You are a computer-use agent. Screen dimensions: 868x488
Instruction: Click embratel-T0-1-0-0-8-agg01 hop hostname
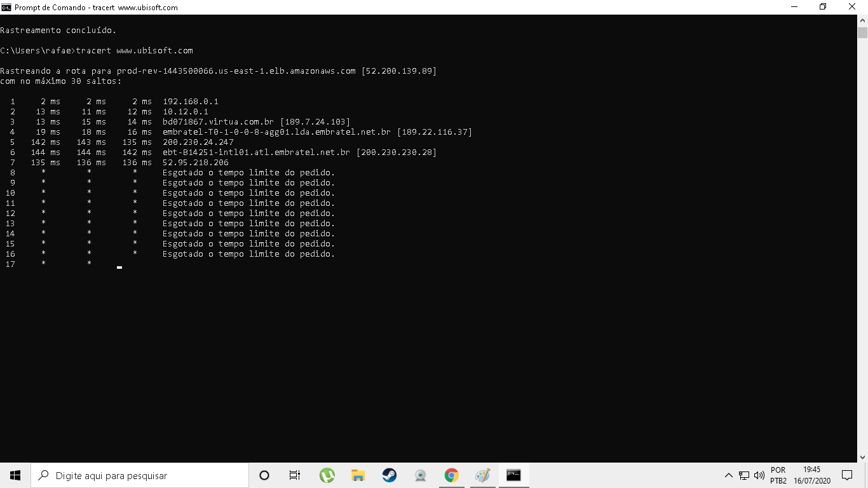coord(277,132)
